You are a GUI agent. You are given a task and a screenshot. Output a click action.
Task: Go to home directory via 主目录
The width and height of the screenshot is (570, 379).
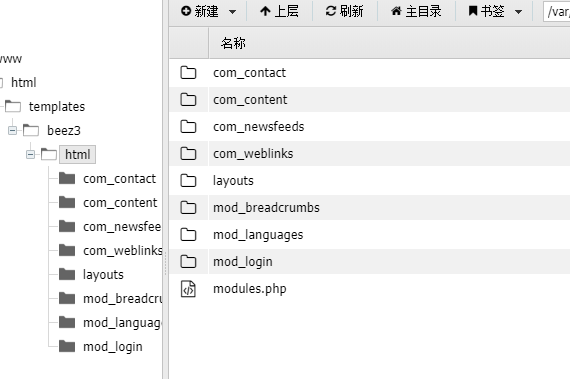coord(416,11)
